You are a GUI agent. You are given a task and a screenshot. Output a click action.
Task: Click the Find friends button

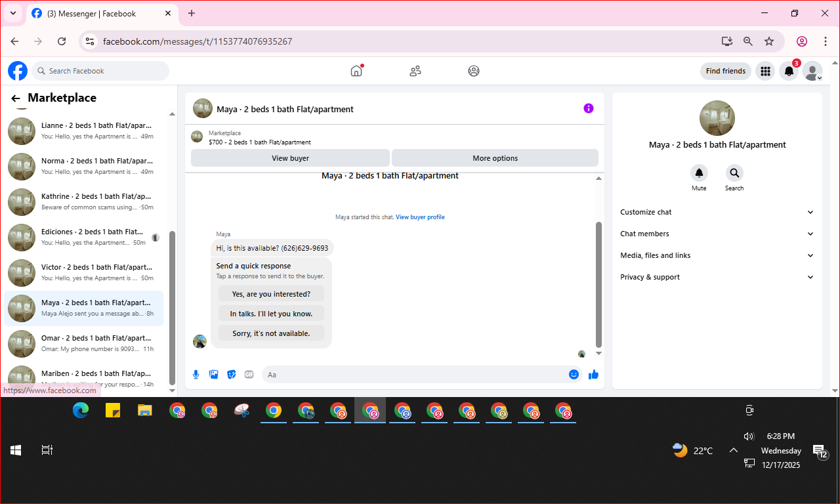click(x=726, y=71)
